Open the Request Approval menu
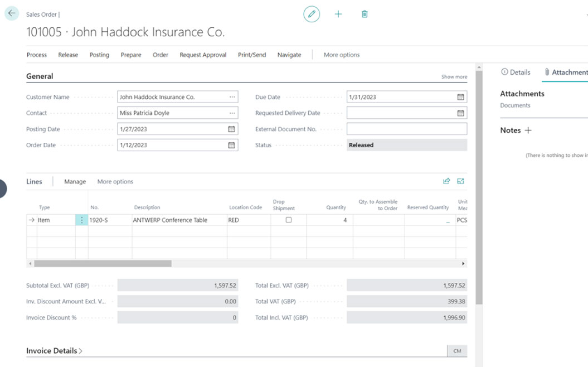588x367 pixels. [203, 55]
